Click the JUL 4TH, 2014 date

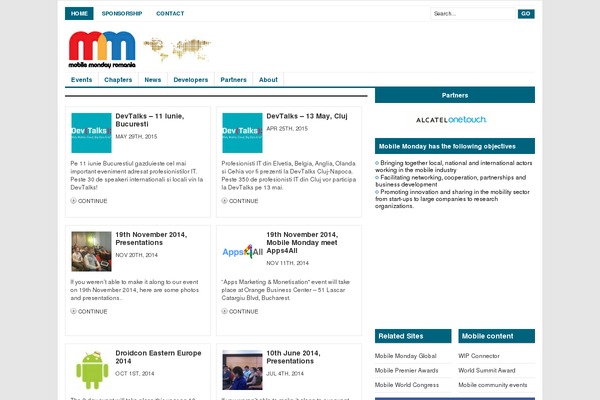[x=285, y=374]
